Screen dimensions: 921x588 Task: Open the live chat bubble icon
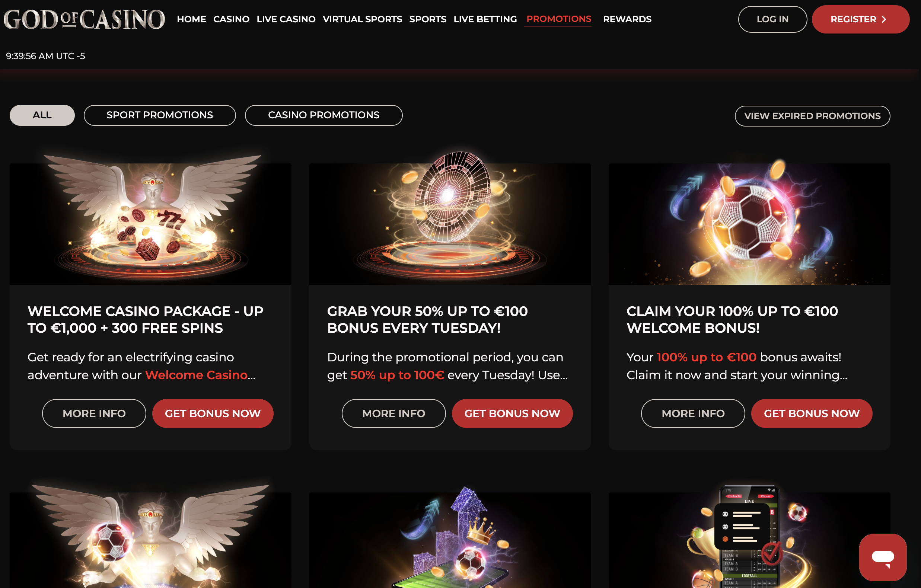[x=882, y=557]
